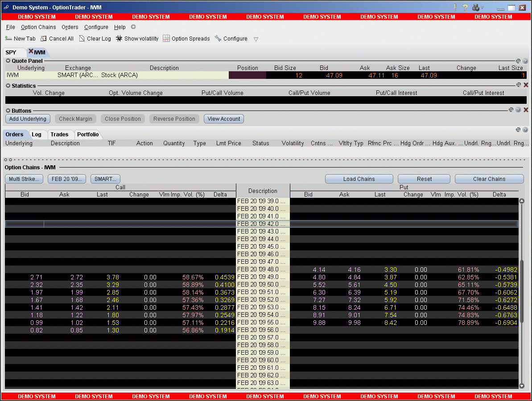Viewport: 532px width, 401px height.
Task: Open SMART exchange selector
Action: click(x=106, y=179)
